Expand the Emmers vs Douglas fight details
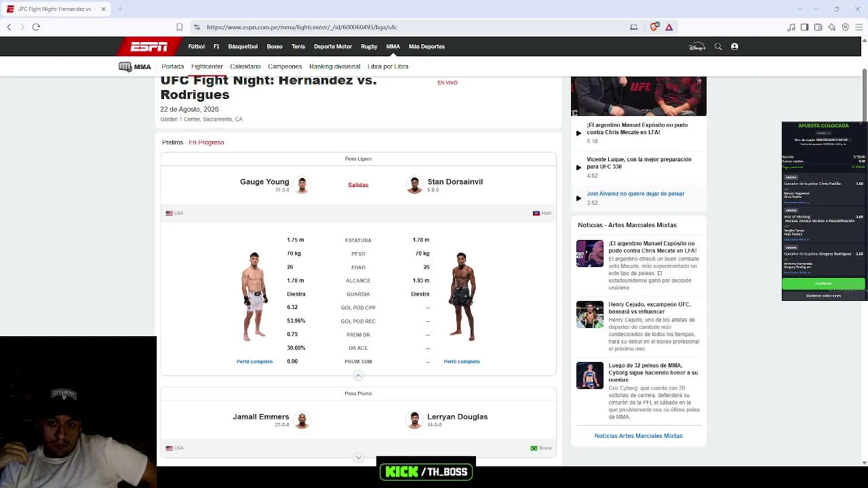868x488 pixels. (358, 457)
